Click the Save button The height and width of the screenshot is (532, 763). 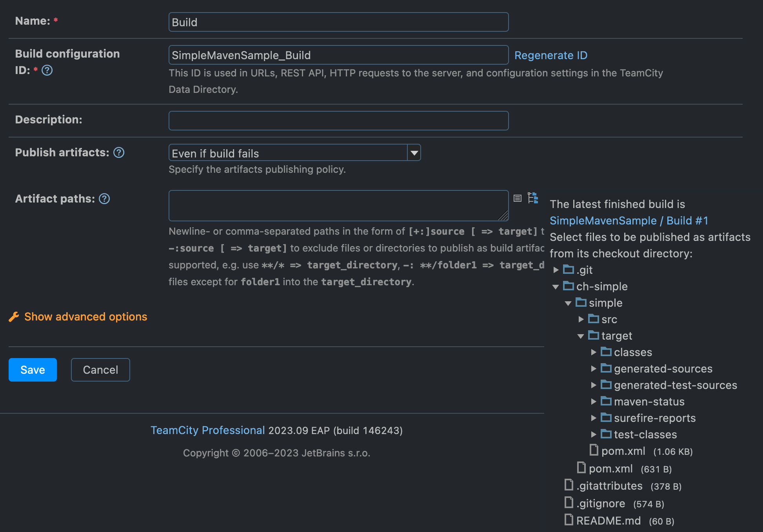pos(33,370)
